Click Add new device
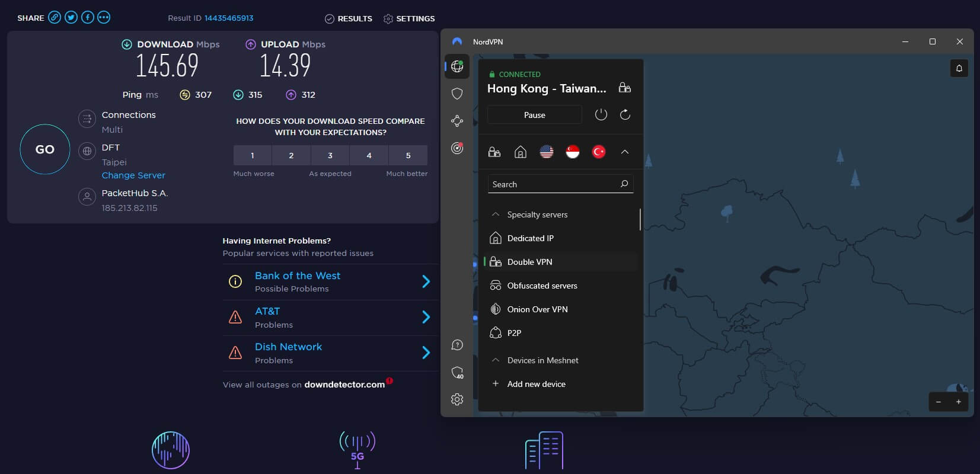This screenshot has width=980, height=474. [537, 384]
